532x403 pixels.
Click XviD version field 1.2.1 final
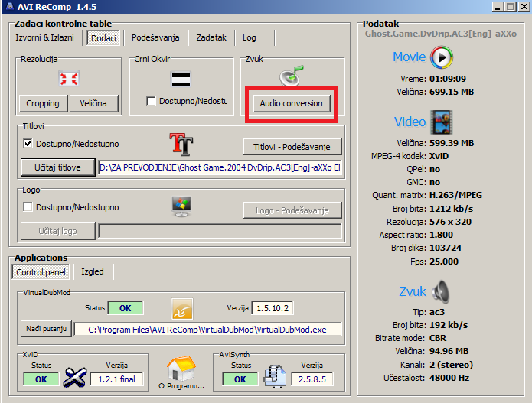(116, 379)
